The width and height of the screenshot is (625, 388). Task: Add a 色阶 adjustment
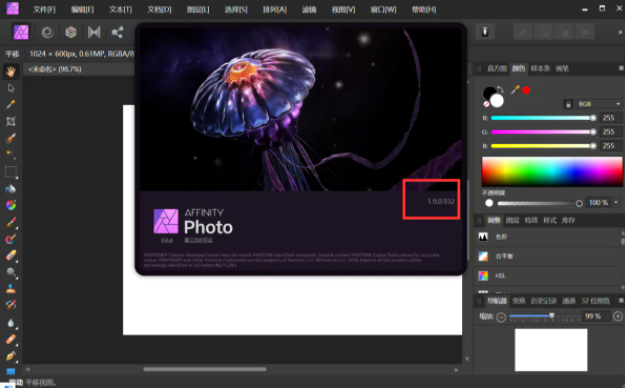pyautogui.click(x=548, y=237)
